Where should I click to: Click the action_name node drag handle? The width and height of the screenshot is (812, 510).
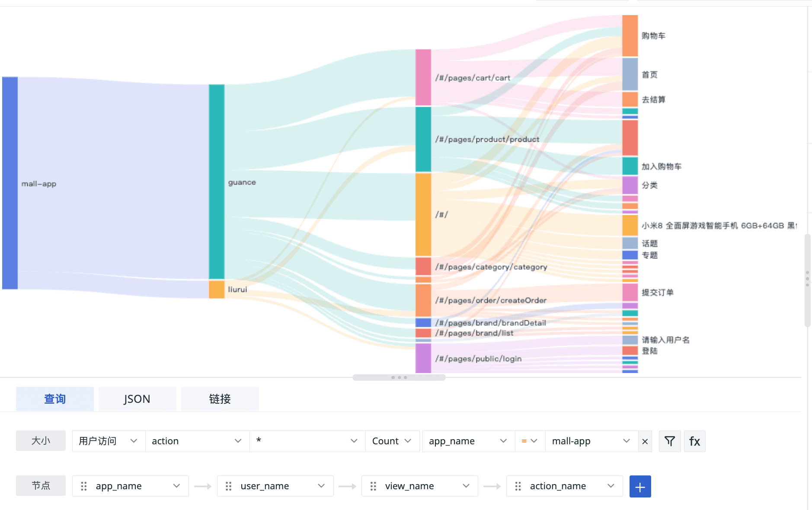tap(518, 486)
